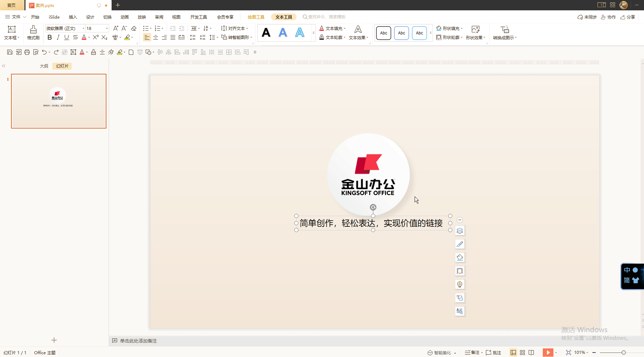Open the 文本填充 dropdown

coord(332,28)
